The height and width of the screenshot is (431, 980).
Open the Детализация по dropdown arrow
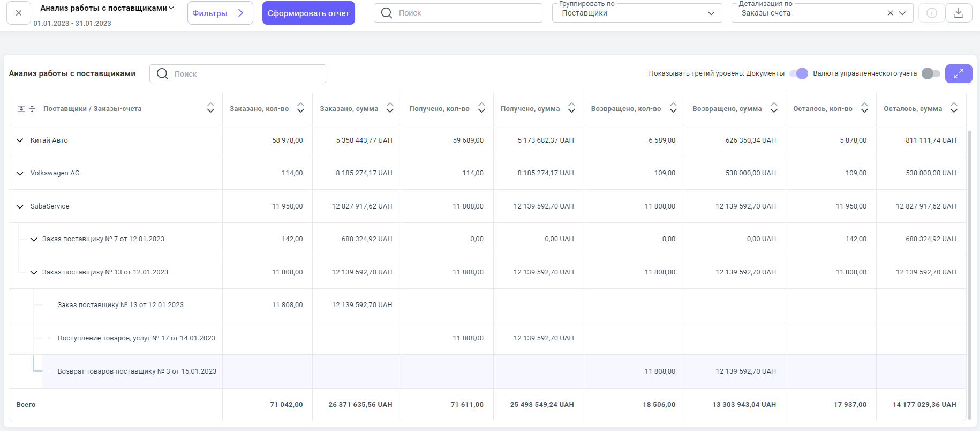(902, 13)
